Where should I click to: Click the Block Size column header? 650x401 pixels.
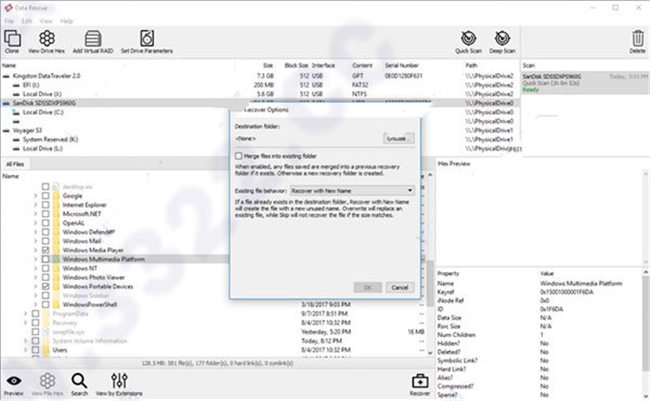point(296,66)
